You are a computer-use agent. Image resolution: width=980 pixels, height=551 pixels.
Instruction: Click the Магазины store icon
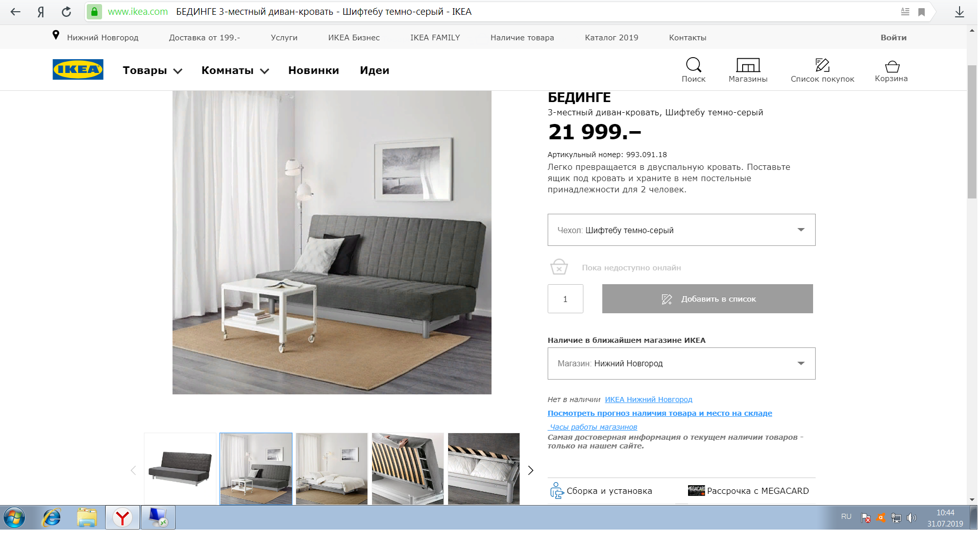tap(748, 65)
